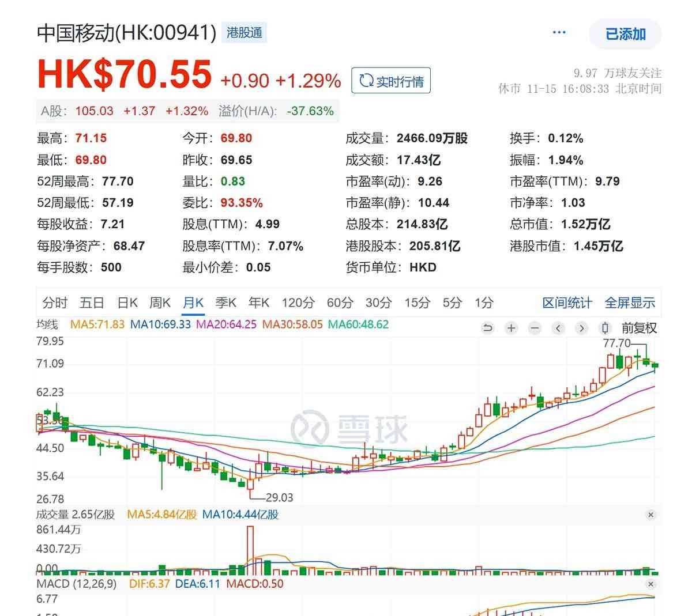Close the volume indicator panel
This screenshot has width=692, height=616.
pos(650,515)
